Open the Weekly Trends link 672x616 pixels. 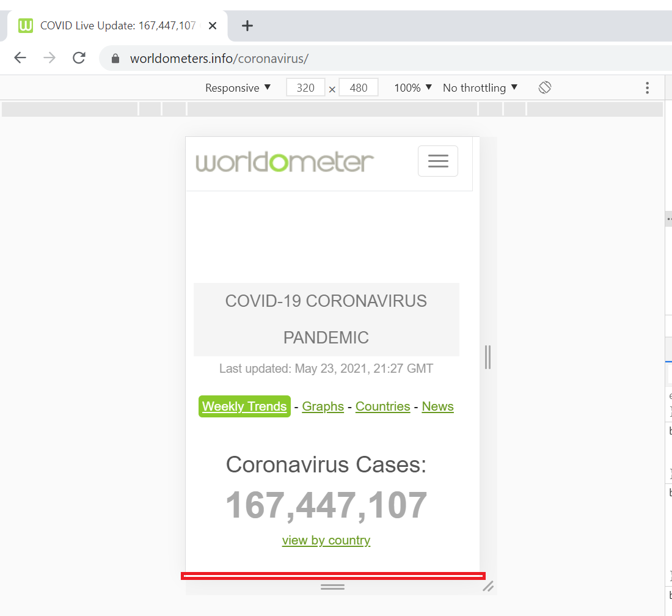pos(244,406)
